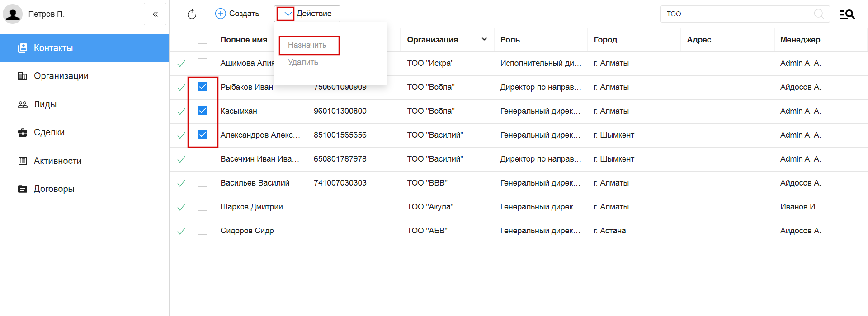Click the plus icon next to Создать
Screen dimensions: 868x316
point(220,14)
